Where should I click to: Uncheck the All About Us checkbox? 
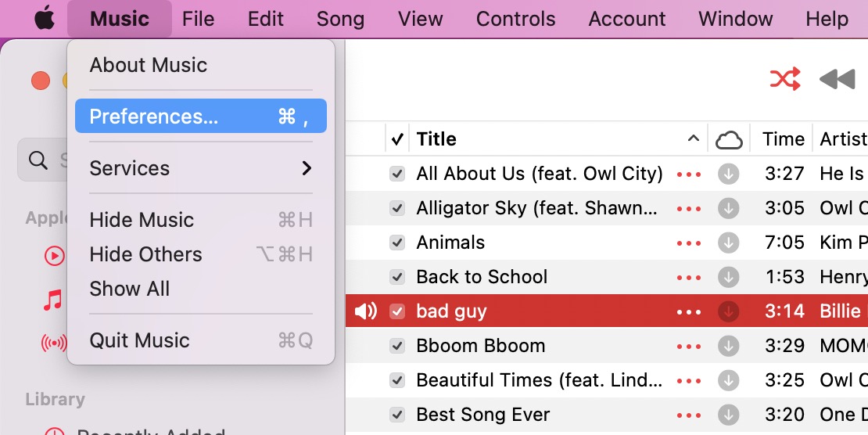coord(397,174)
